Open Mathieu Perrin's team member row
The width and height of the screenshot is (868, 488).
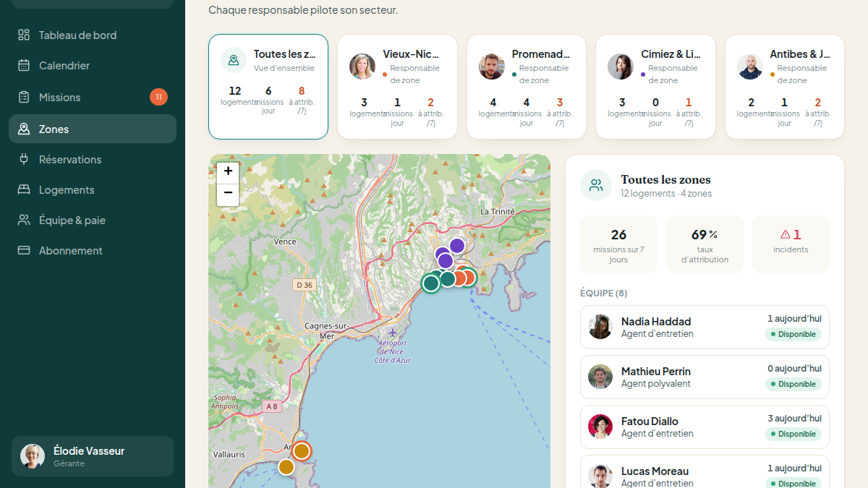click(x=705, y=377)
